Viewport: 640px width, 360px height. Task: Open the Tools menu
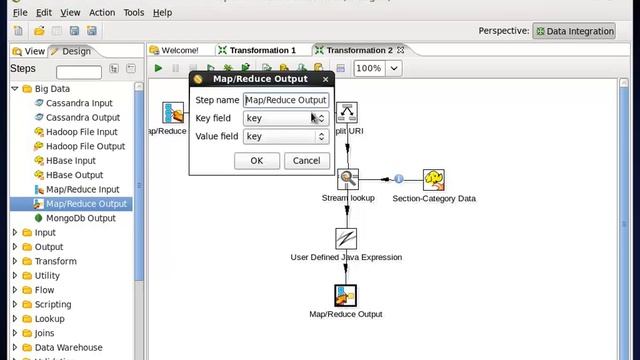[x=134, y=13]
